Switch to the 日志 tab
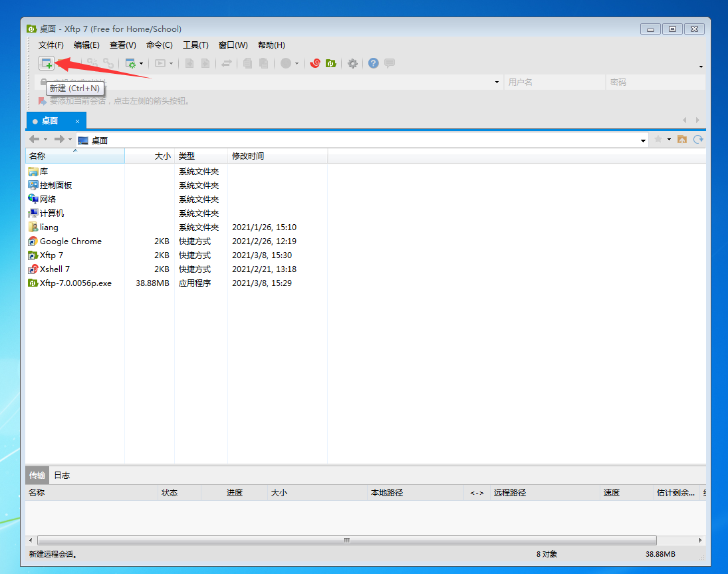This screenshot has width=728, height=574. (62, 475)
